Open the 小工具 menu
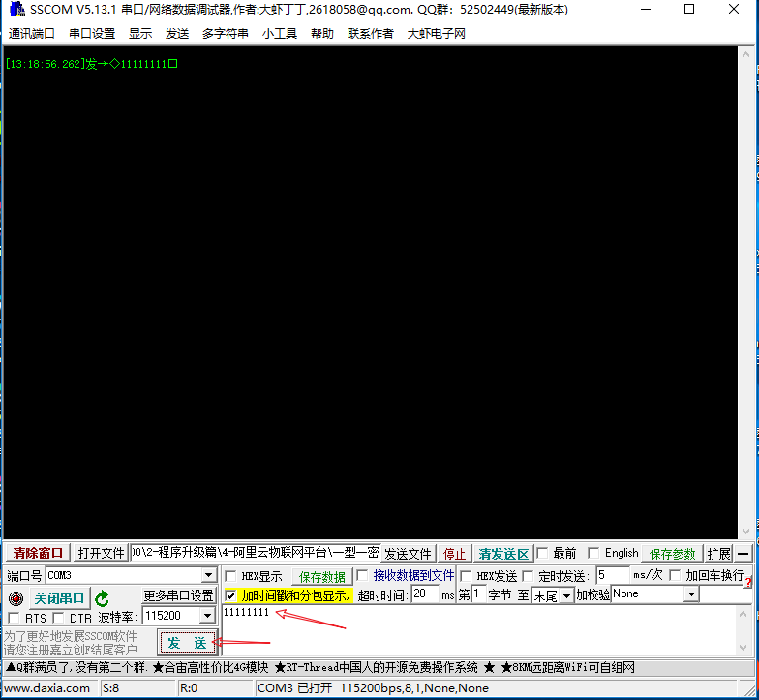This screenshot has height=700, width=759. [x=279, y=33]
